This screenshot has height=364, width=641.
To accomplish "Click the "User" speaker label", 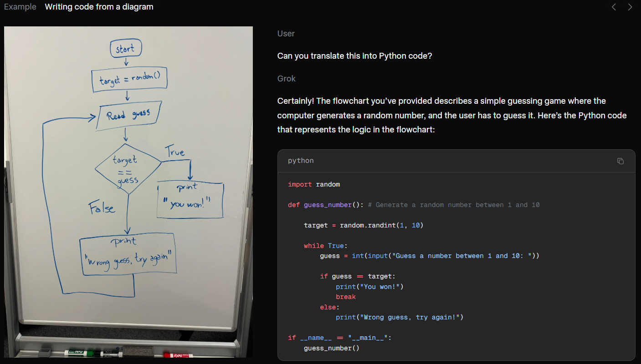I will (286, 34).
